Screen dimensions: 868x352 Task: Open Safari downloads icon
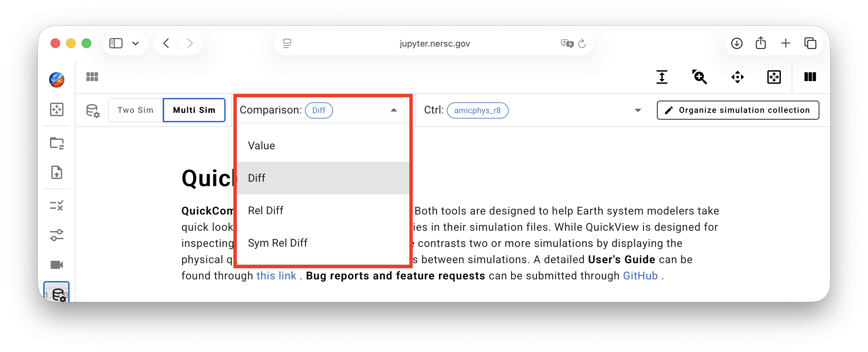coord(737,43)
